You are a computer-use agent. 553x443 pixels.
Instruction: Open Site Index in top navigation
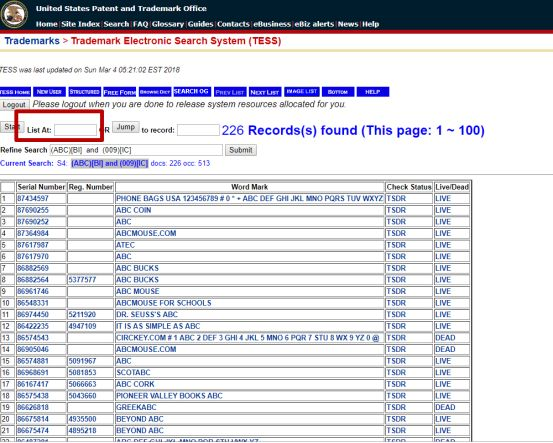80,24
